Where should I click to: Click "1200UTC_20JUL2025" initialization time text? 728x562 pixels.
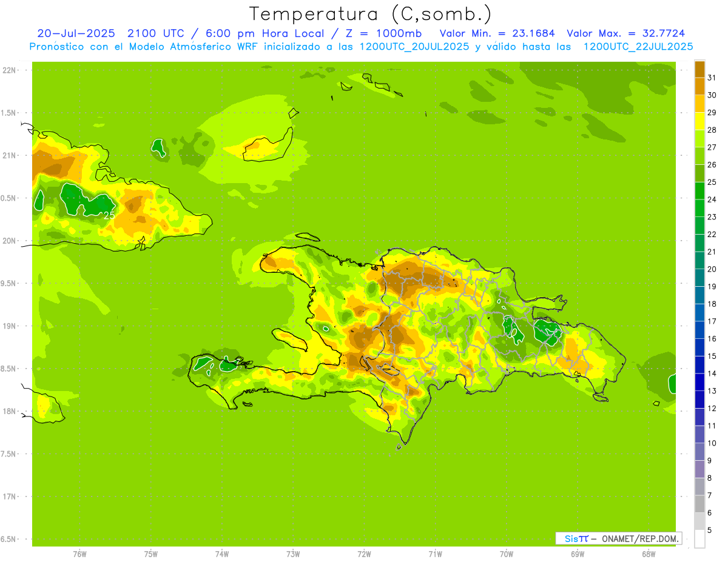414,47
